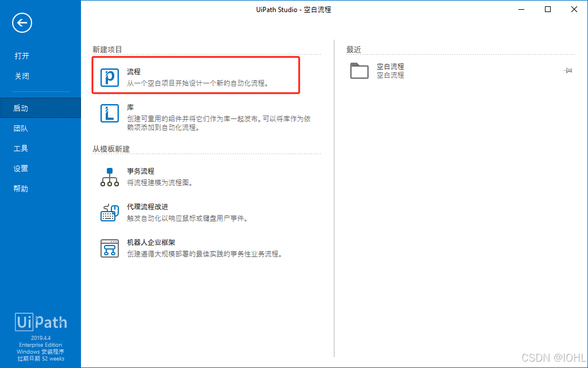The width and height of the screenshot is (588, 368).
Task: Click the 代理流程改进 template title
Action: 148,206
